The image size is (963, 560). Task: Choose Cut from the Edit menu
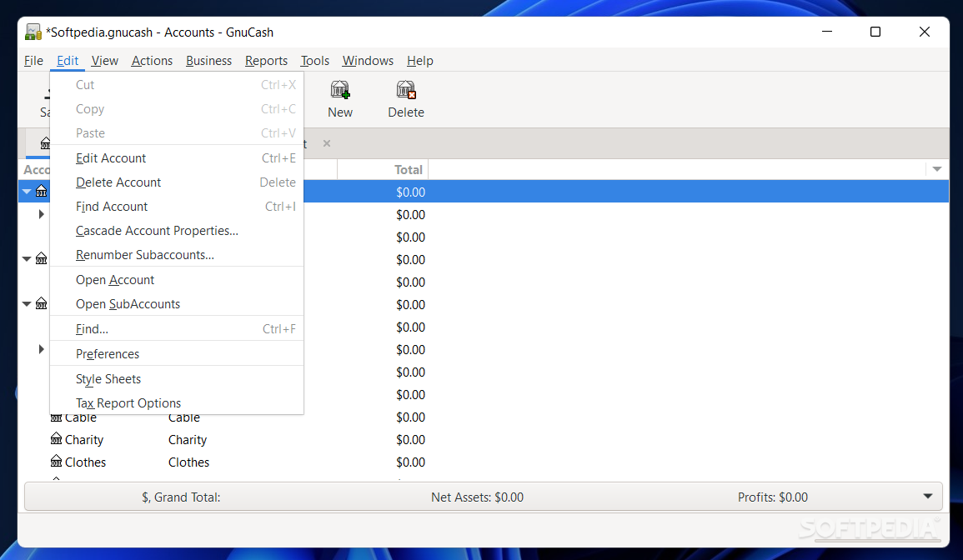click(177, 85)
